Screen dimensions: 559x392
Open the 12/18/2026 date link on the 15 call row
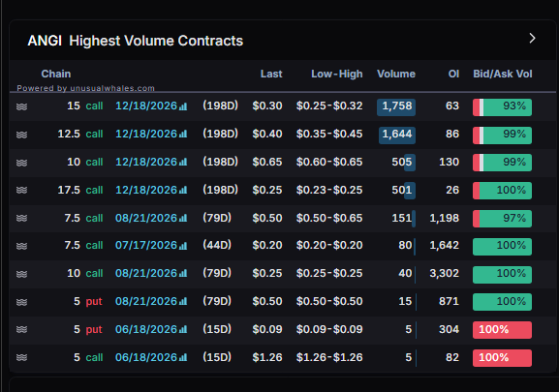point(146,106)
